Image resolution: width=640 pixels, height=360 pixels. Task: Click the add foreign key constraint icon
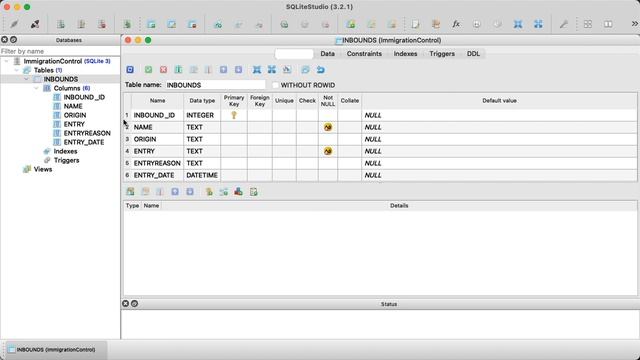[x=224, y=191]
